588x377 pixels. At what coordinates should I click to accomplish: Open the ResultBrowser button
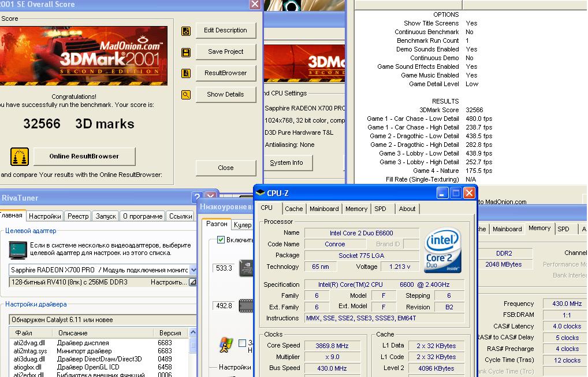(x=225, y=73)
